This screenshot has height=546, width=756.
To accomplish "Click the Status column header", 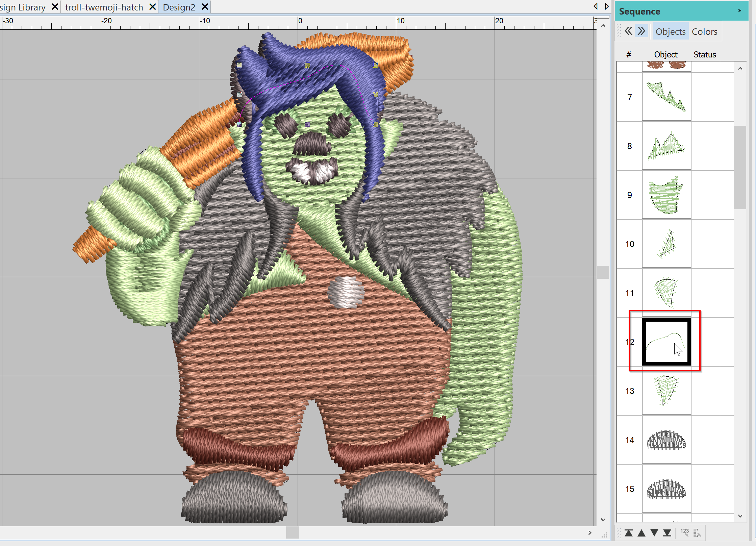I will click(x=705, y=54).
